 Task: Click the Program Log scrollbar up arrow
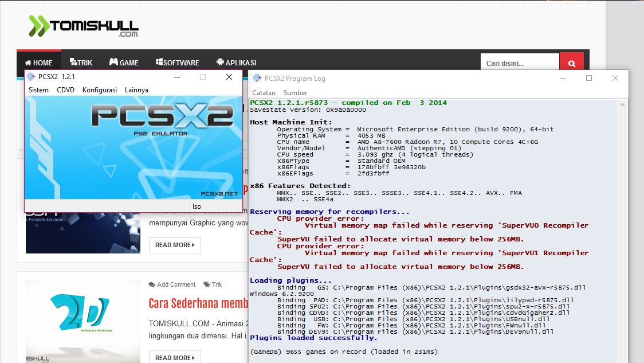622,106
